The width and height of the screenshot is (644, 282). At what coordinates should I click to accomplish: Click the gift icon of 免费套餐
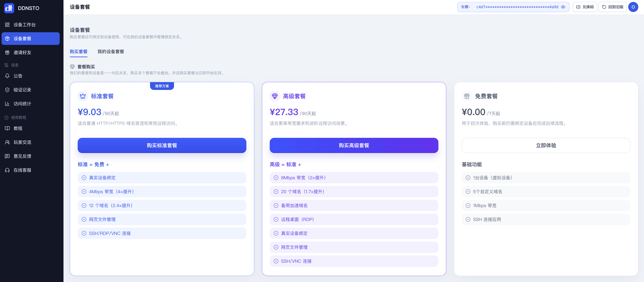(x=467, y=96)
